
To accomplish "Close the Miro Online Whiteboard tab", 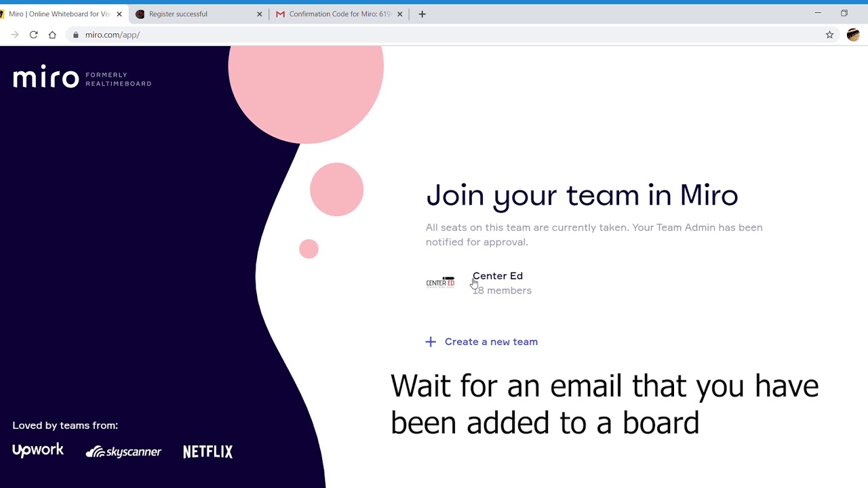I will [x=119, y=14].
